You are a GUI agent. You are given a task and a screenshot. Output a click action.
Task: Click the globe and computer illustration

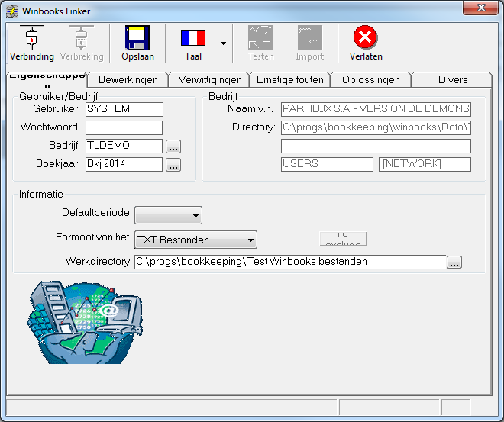coord(85,322)
